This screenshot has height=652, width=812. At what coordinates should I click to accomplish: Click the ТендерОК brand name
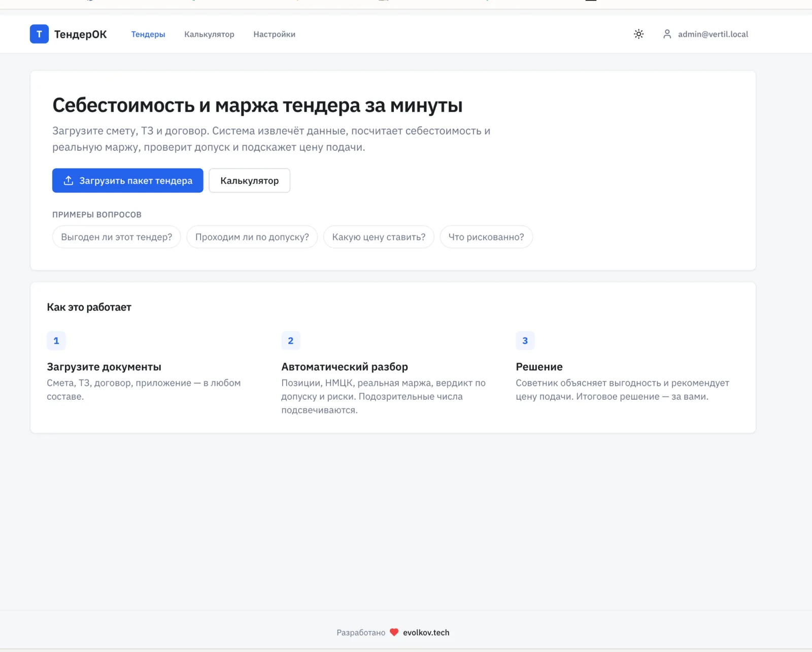click(80, 34)
